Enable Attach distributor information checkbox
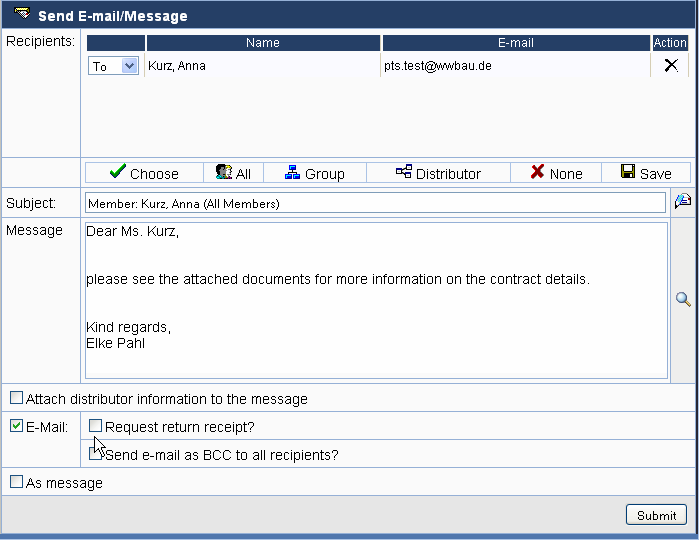 [16, 398]
